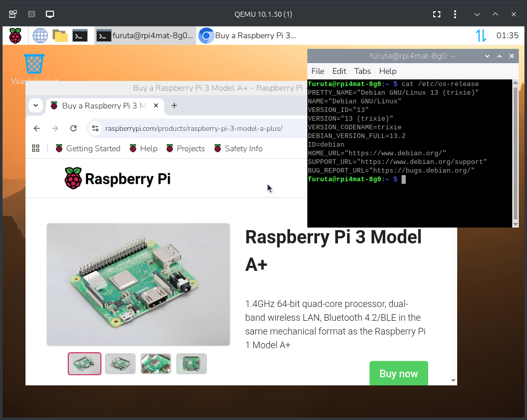This screenshot has width=527, height=420.
Task: Open the Tabs menu in the terminal
Action: [x=362, y=71]
